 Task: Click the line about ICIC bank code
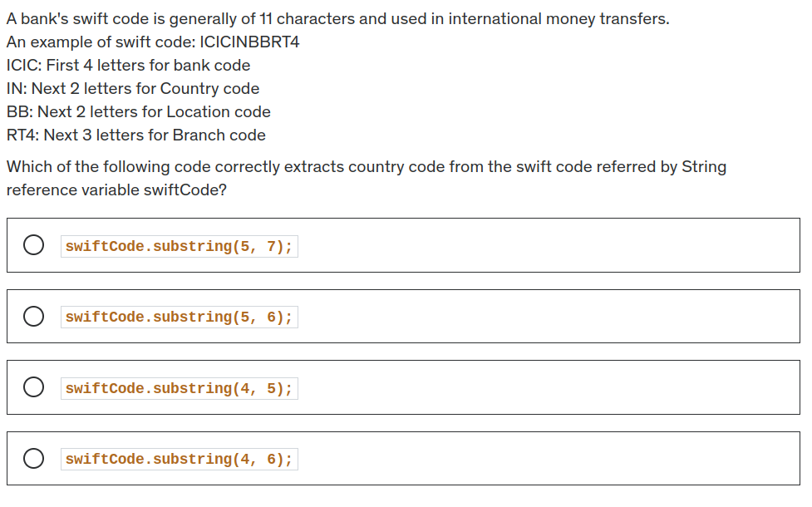[129, 66]
